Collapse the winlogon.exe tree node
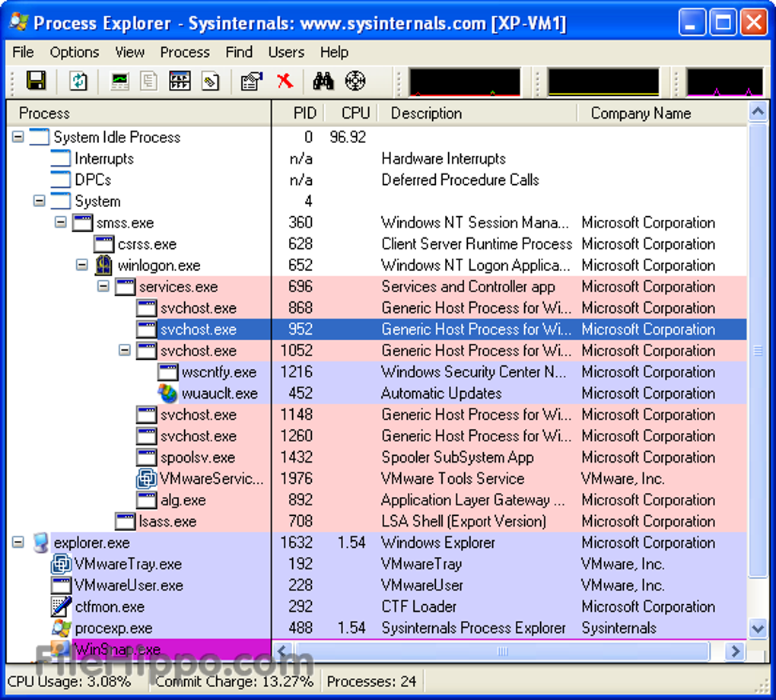 click(82, 266)
